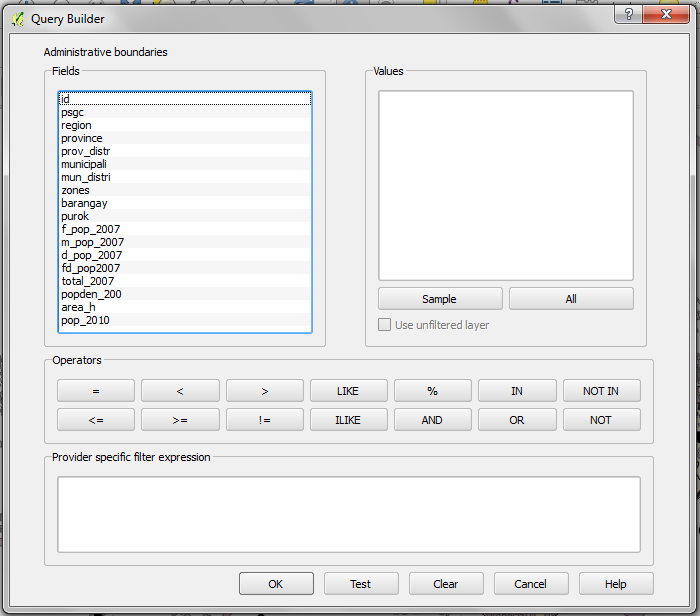The width and height of the screenshot is (700, 616).
Task: Select the area_h field
Action: tap(185, 306)
